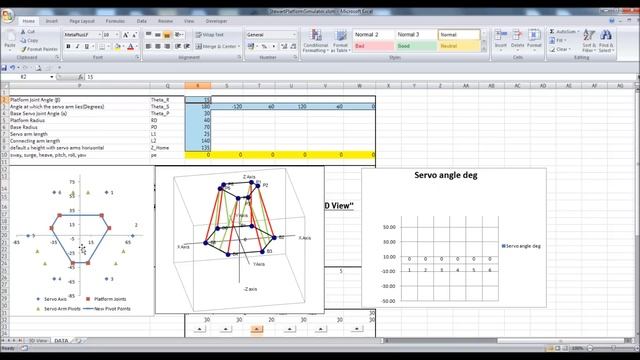Increase decimal places

284,47
